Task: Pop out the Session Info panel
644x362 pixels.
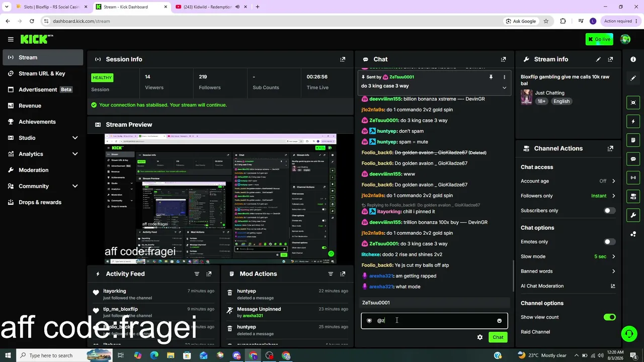Action: coord(343,59)
